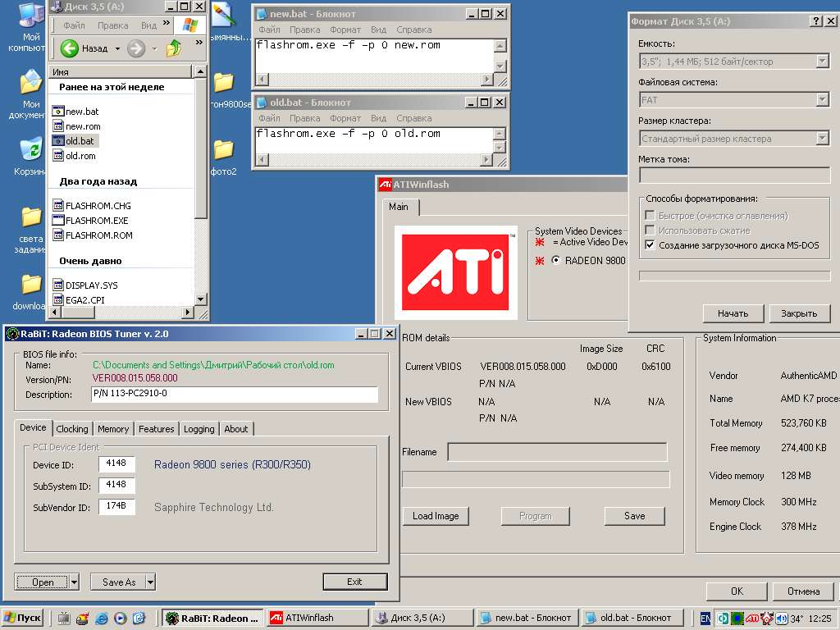Screen dimensions: 840x630
Task: Switch to the Logging tab in RaBiT
Action: (199, 429)
